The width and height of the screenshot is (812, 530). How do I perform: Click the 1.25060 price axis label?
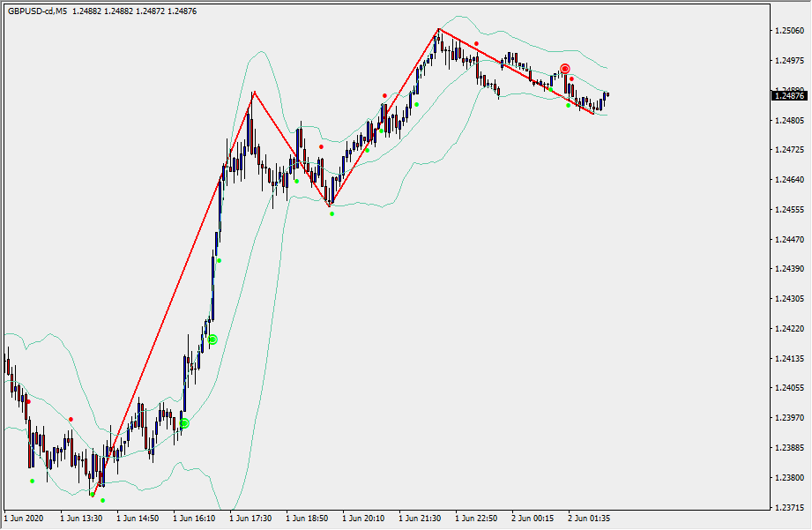click(788, 31)
